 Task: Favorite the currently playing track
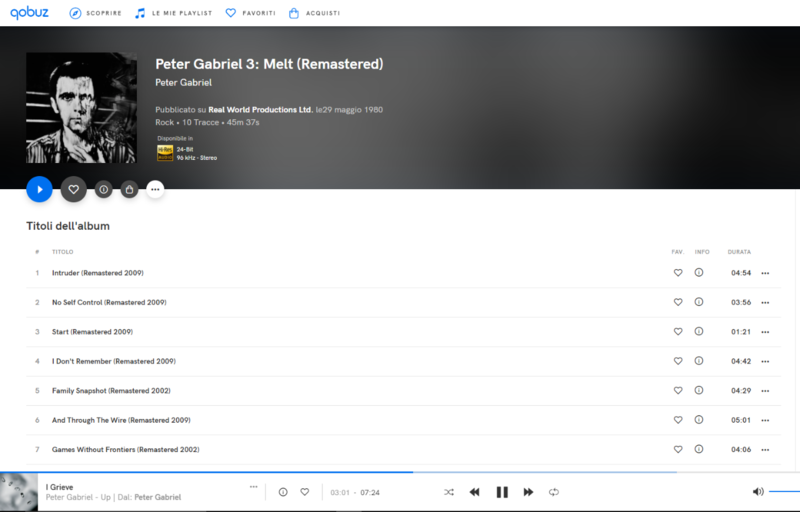tap(305, 492)
